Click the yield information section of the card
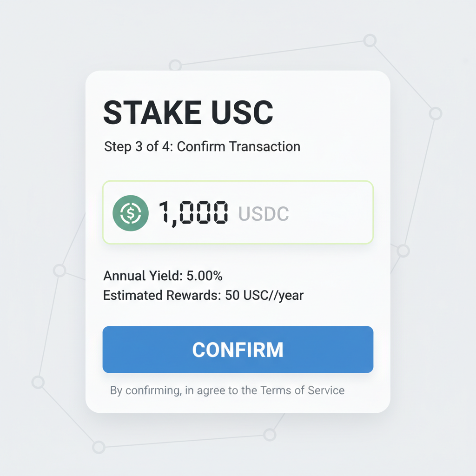This screenshot has height=476, width=476. pos(203,285)
